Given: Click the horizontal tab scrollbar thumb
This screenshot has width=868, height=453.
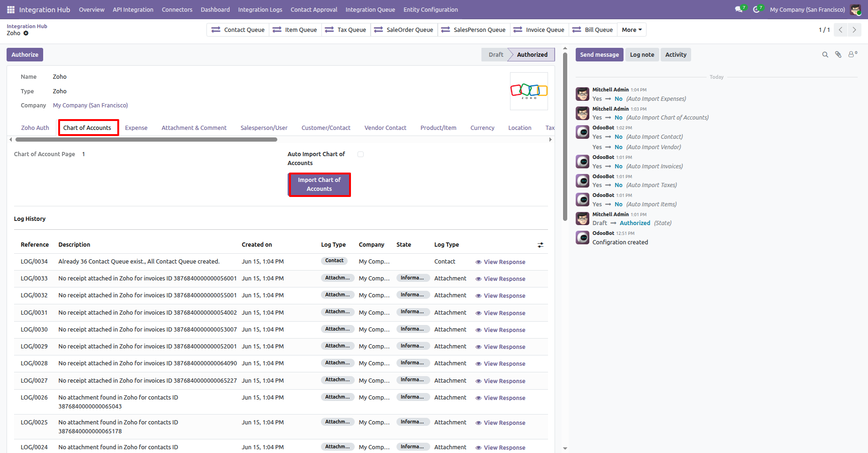Looking at the screenshot, I should [146, 139].
